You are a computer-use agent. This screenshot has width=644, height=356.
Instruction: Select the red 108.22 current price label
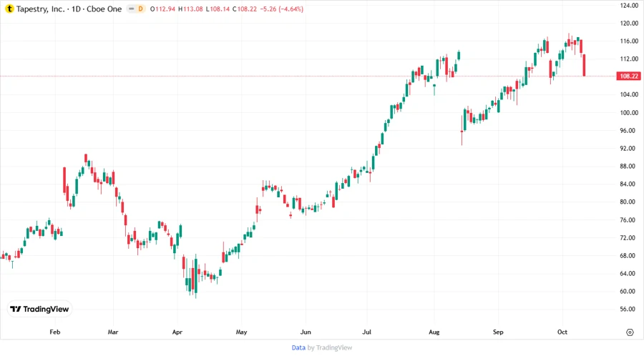(x=628, y=76)
